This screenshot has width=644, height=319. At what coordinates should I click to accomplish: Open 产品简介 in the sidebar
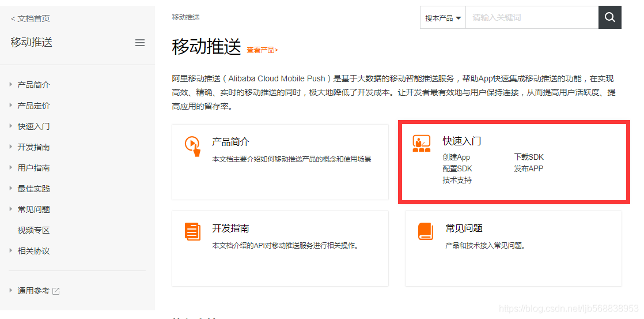33,85
